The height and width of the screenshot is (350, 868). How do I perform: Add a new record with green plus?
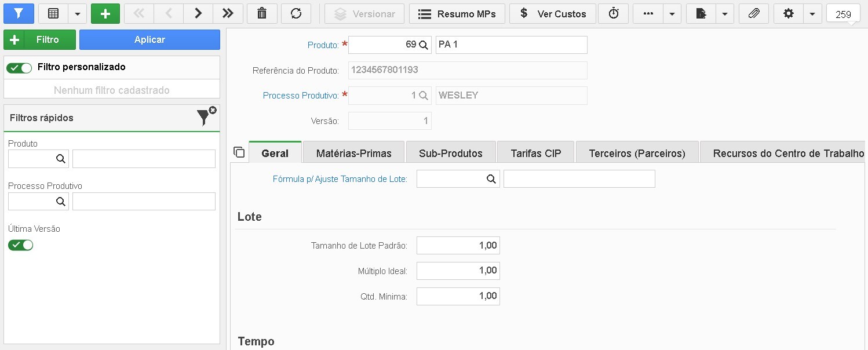coord(105,13)
